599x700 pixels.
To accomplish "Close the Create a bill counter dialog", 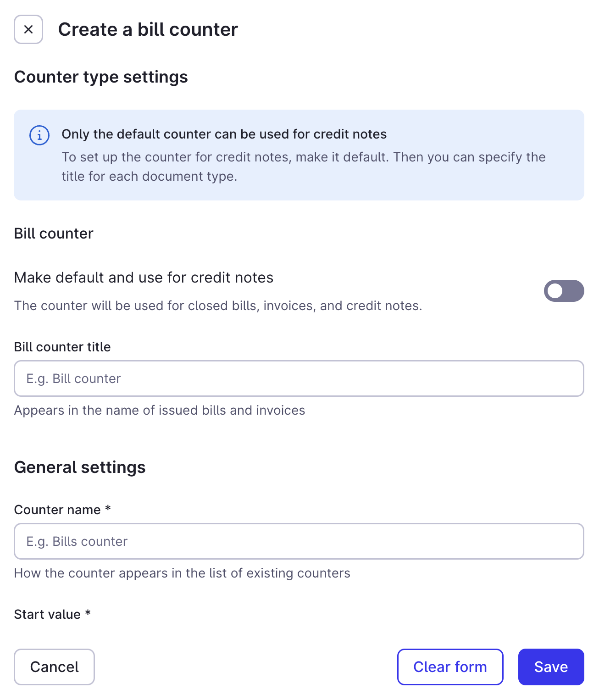I will pyautogui.click(x=28, y=29).
